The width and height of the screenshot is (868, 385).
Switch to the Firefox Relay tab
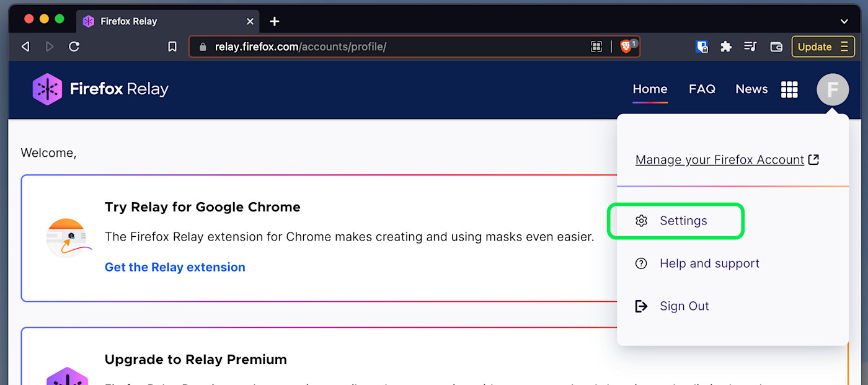[x=128, y=20]
